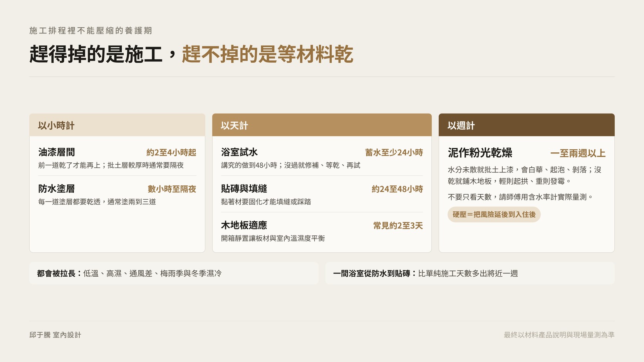Click the note box starting 都會被拉長
Image resolution: width=644 pixels, height=362 pixels.
(174, 273)
